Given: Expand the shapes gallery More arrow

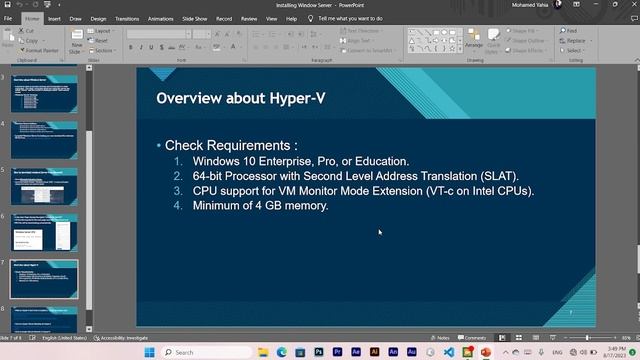Looking at the screenshot, I should tap(460, 49).
